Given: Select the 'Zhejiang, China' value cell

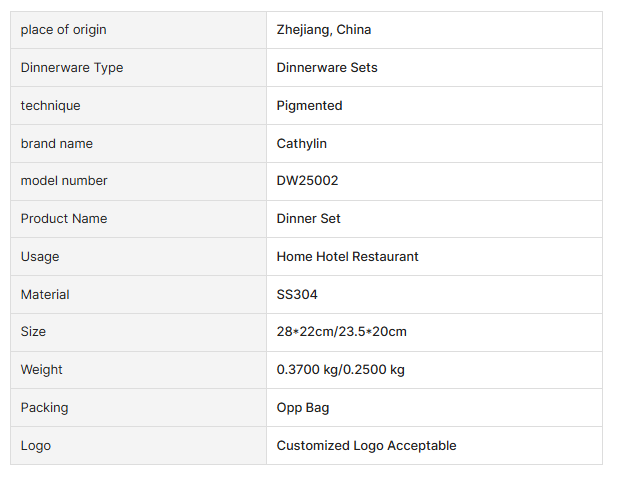Looking at the screenshot, I should (x=324, y=30).
